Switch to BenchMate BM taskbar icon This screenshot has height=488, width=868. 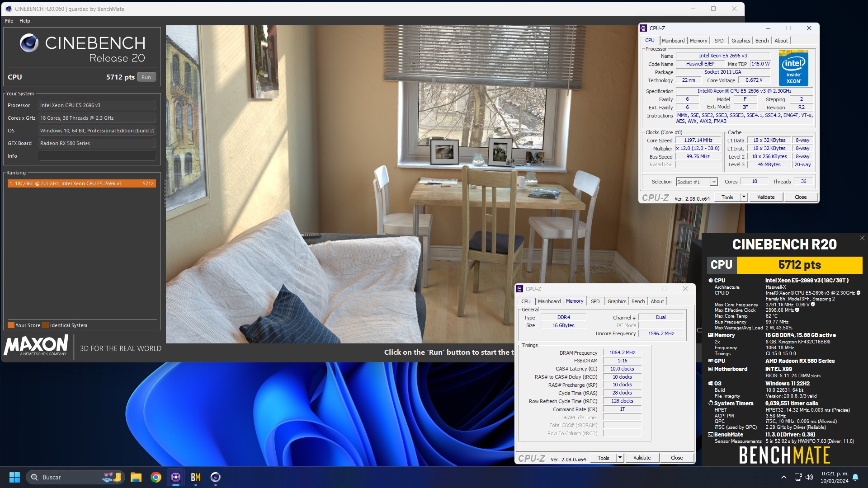(x=196, y=477)
